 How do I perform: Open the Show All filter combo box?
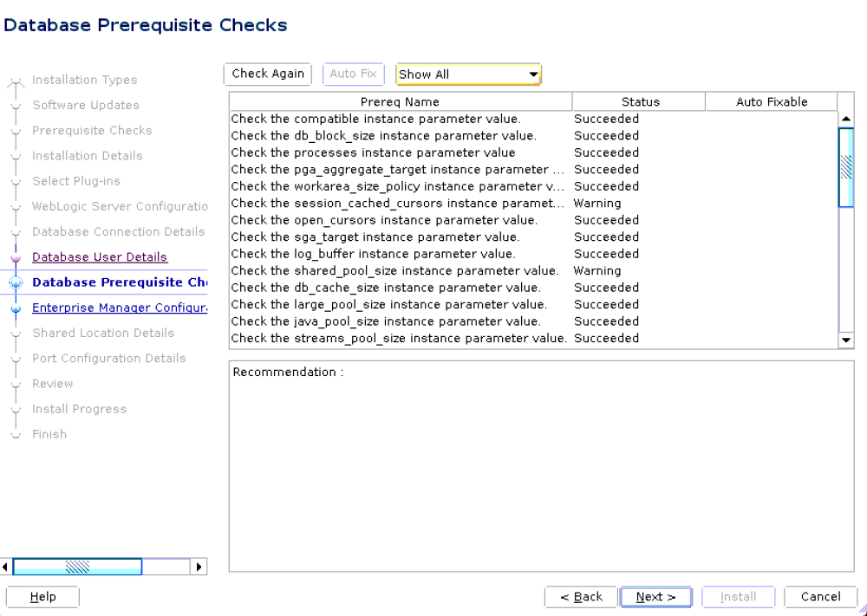coord(468,75)
